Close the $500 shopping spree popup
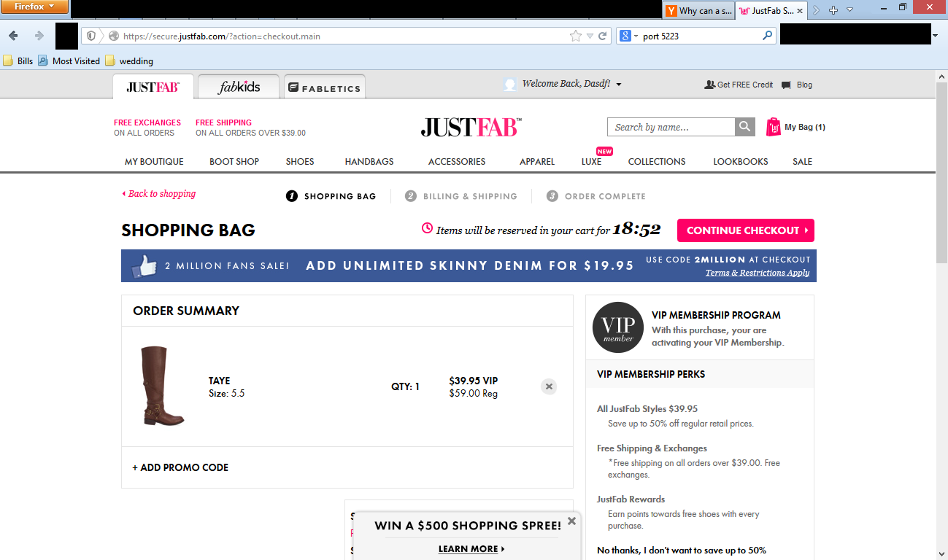Viewport: 948px width, 560px height. [571, 521]
